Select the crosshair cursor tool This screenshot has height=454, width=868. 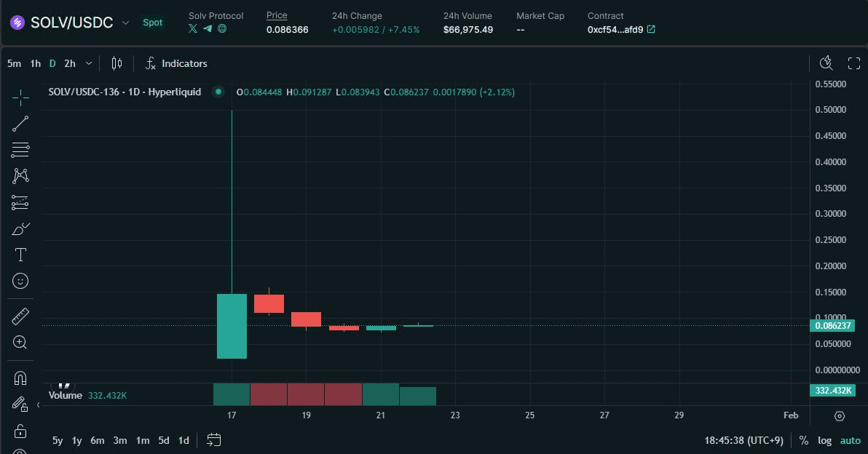(20, 98)
